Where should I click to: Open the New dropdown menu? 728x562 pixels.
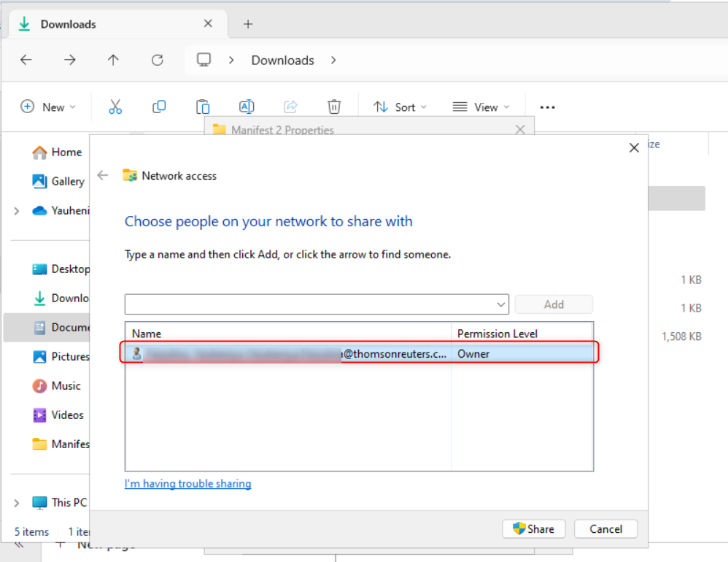[x=48, y=107]
